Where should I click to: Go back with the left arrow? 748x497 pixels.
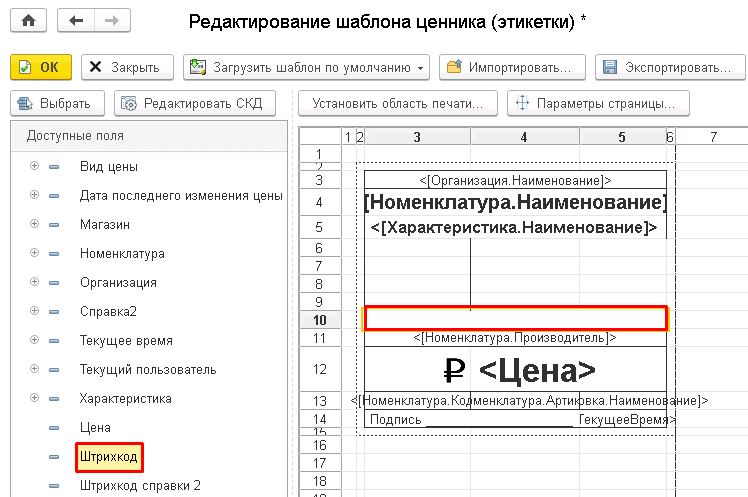click(x=76, y=20)
